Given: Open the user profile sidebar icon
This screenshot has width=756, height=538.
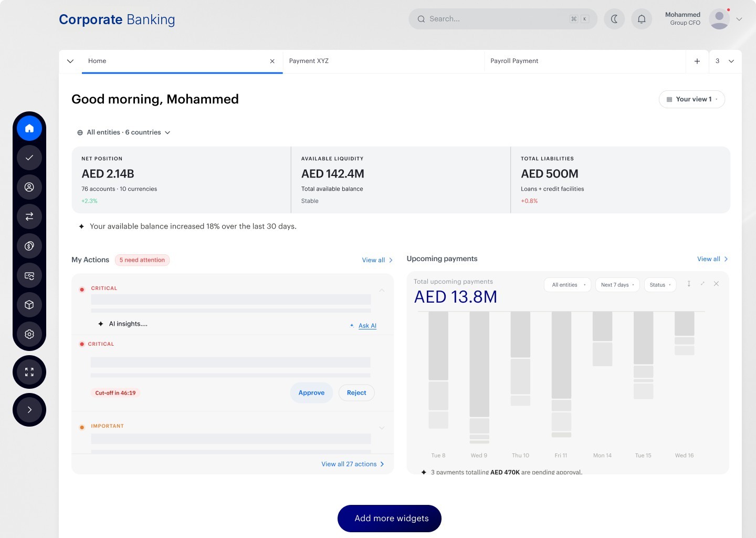Looking at the screenshot, I should tap(29, 187).
